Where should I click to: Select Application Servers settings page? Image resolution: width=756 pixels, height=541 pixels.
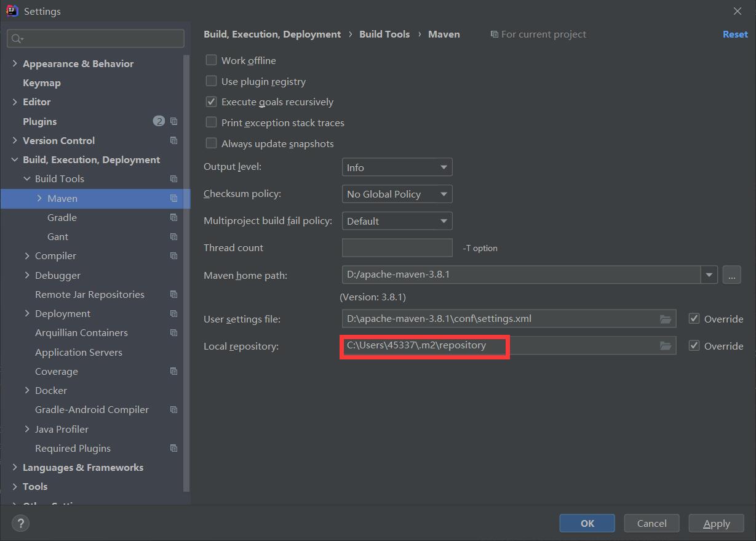79,352
